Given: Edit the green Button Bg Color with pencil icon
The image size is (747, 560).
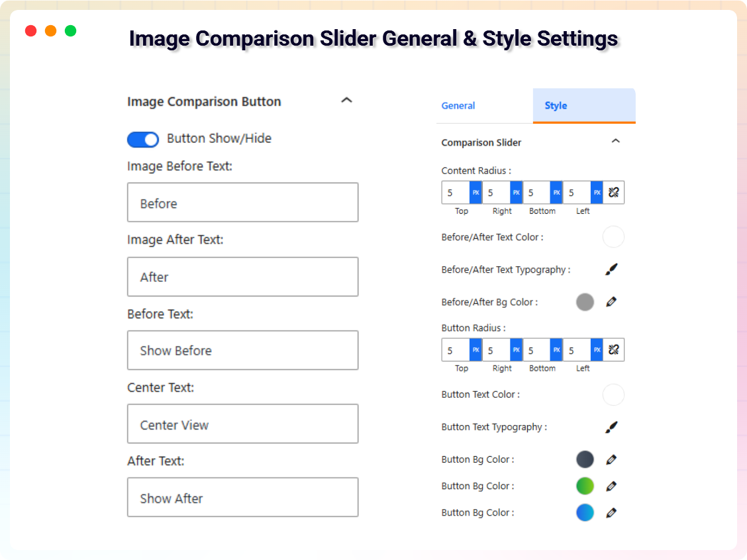Looking at the screenshot, I should point(611,486).
